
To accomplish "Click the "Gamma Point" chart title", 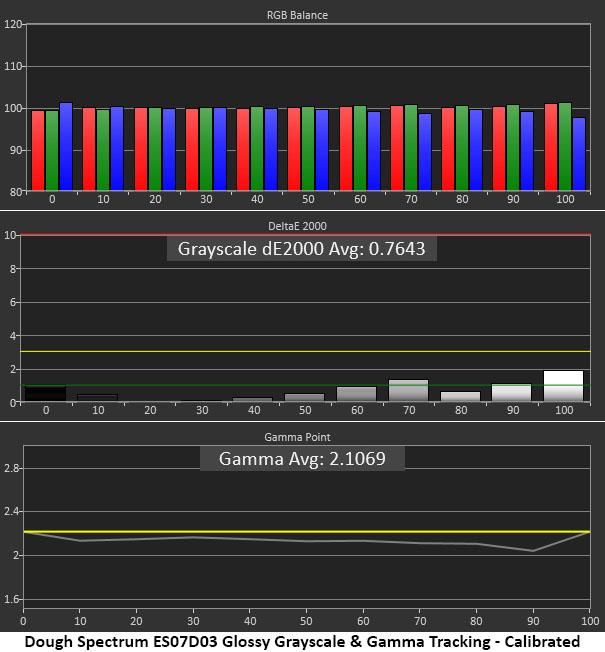I will (x=297, y=437).
